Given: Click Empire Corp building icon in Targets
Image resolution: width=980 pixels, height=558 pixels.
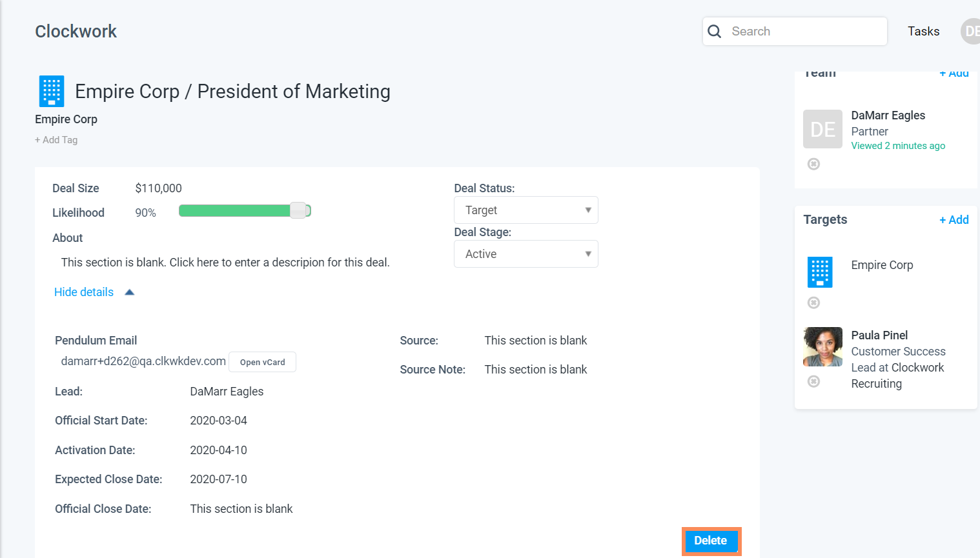Looking at the screenshot, I should click(x=820, y=272).
